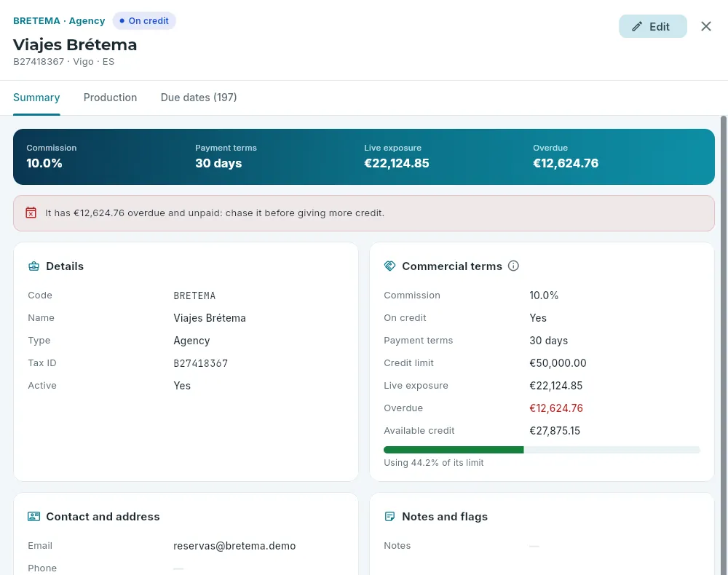728x575 pixels.
Task: Click the Active value Yes
Action: pyautogui.click(x=182, y=386)
